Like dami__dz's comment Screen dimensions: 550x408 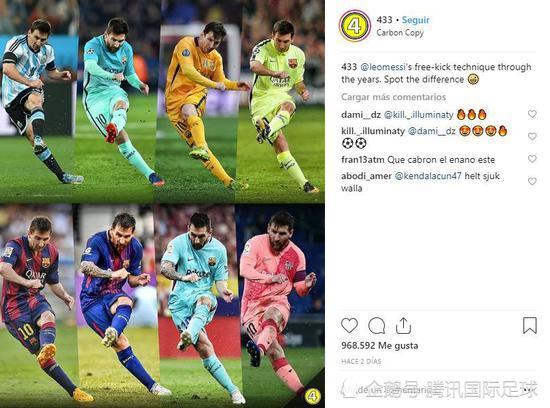pyautogui.click(x=532, y=114)
